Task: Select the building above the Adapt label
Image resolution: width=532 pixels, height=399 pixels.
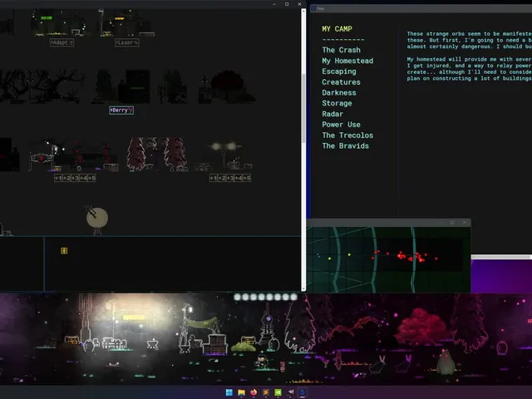Action: pyautogui.click(x=58, y=22)
